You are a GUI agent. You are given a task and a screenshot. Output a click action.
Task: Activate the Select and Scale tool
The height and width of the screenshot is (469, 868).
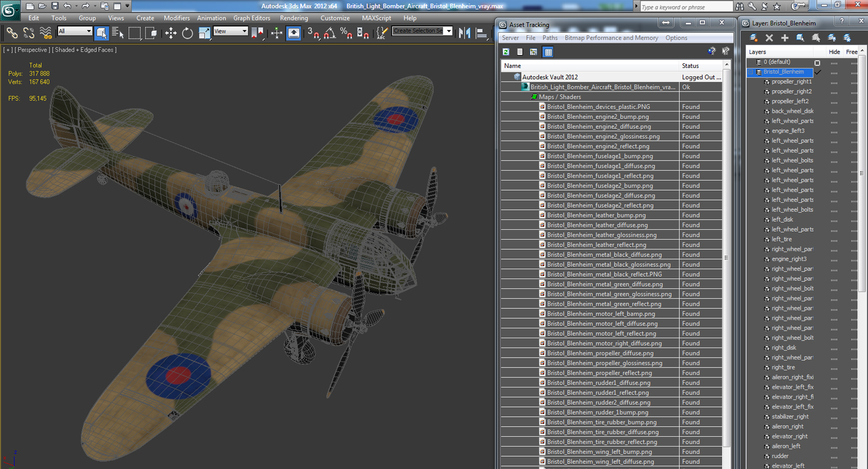(x=204, y=33)
